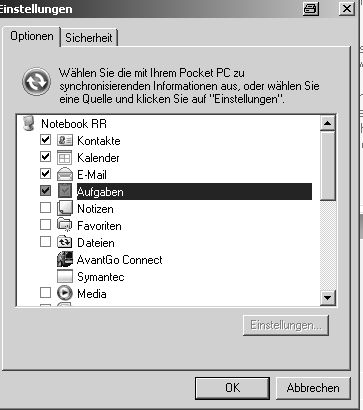Click the Abbrechen button

pyautogui.click(x=313, y=388)
